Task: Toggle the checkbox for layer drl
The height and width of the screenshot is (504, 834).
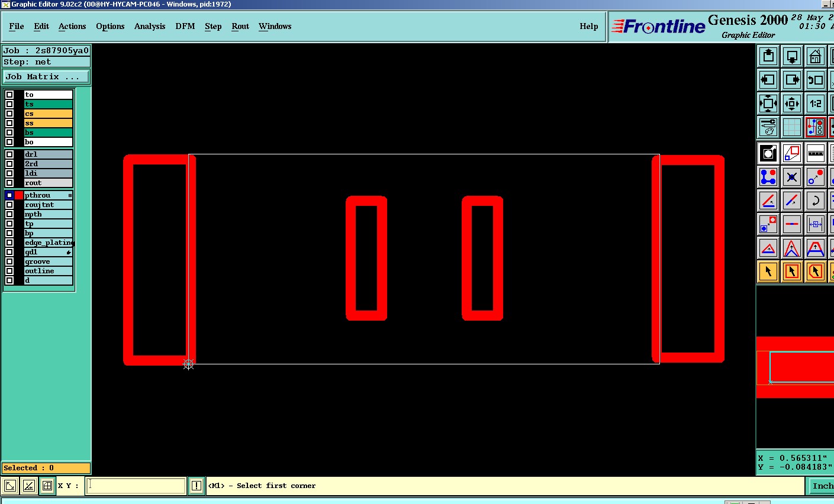Action: coord(9,154)
